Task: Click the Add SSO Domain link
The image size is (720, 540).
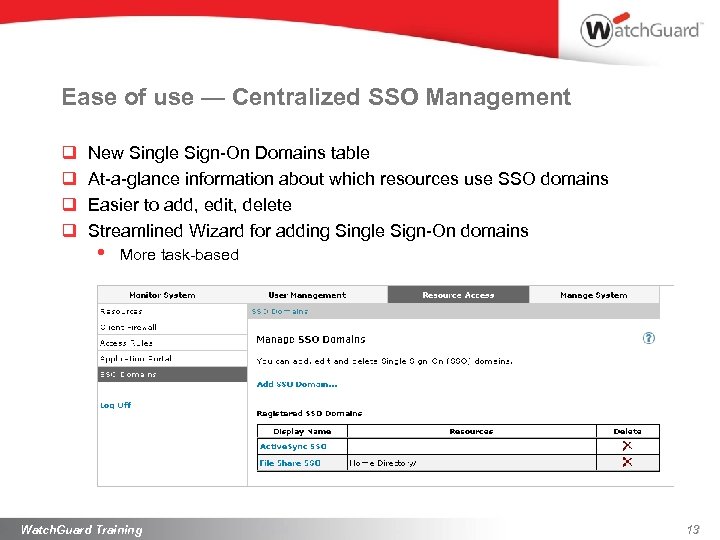Action: tap(297, 384)
